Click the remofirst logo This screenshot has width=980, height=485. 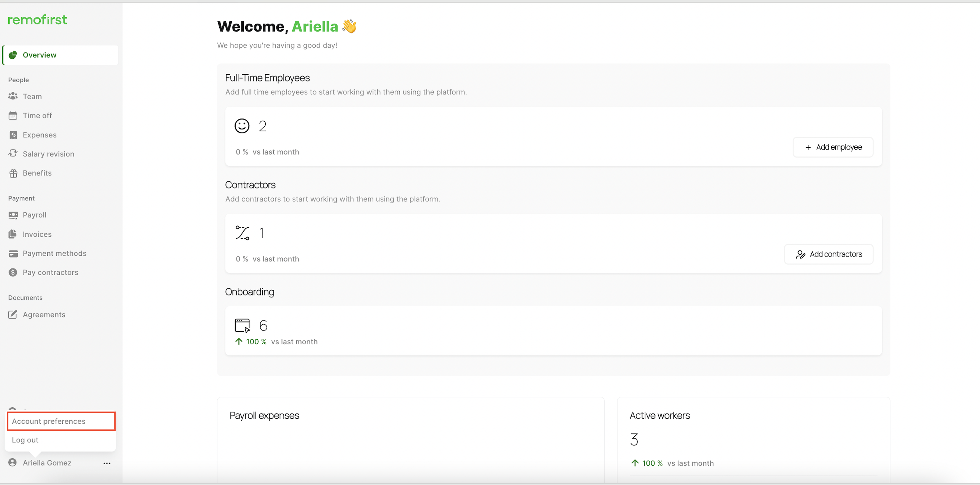[37, 20]
